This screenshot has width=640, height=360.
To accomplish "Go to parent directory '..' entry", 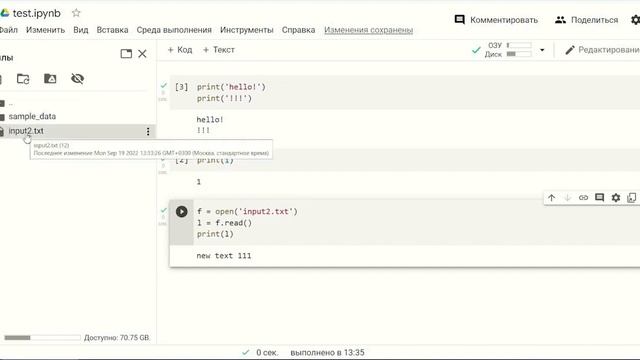I will pos(11,104).
